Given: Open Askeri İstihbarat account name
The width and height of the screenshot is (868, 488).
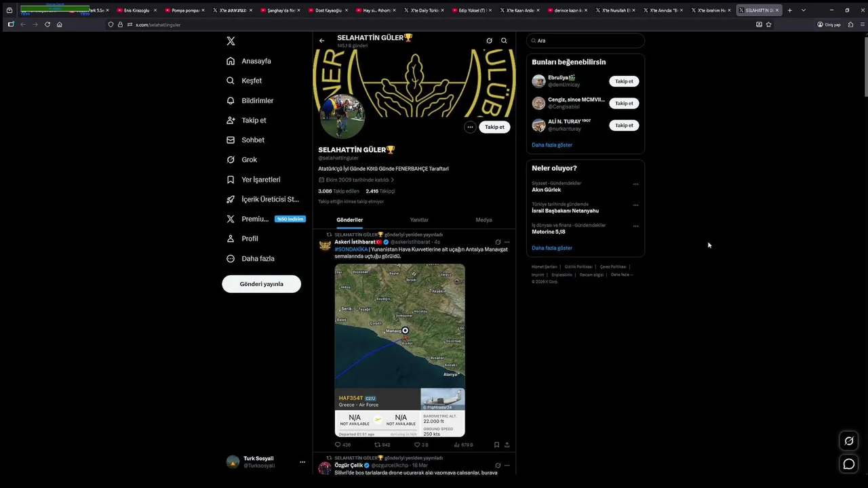Looking at the screenshot, I should (355, 242).
